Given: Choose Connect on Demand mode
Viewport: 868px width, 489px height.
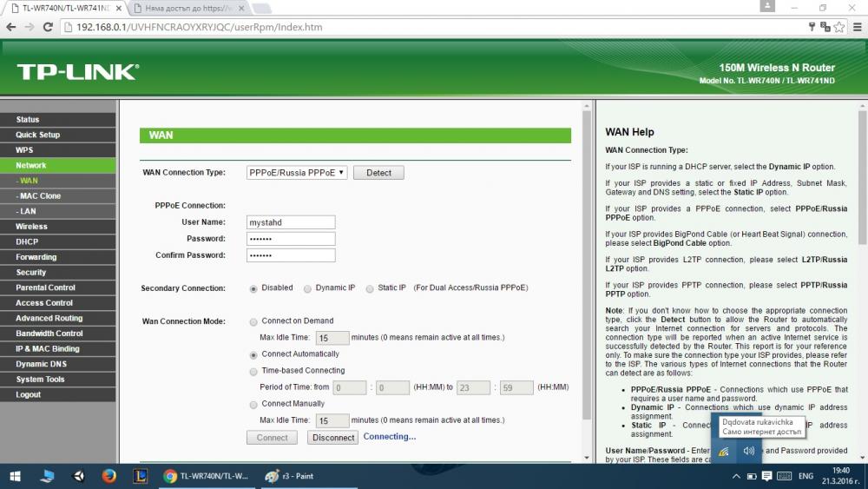Looking at the screenshot, I should (x=253, y=321).
